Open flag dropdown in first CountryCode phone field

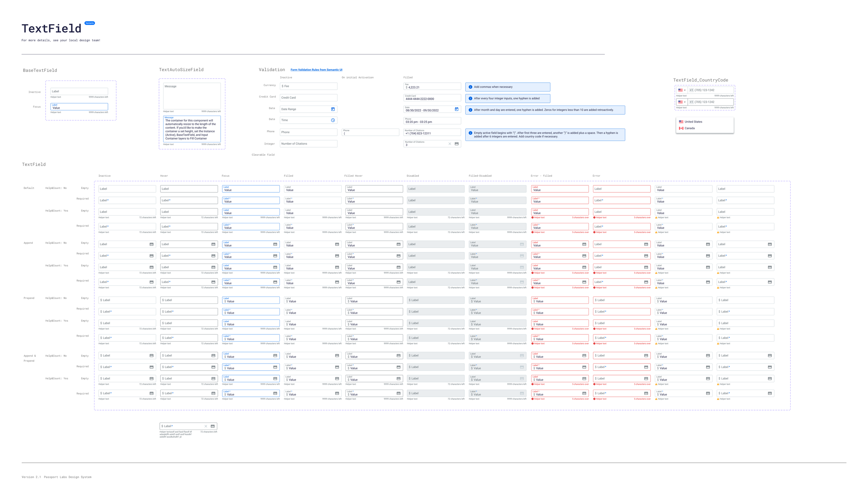[x=682, y=90]
